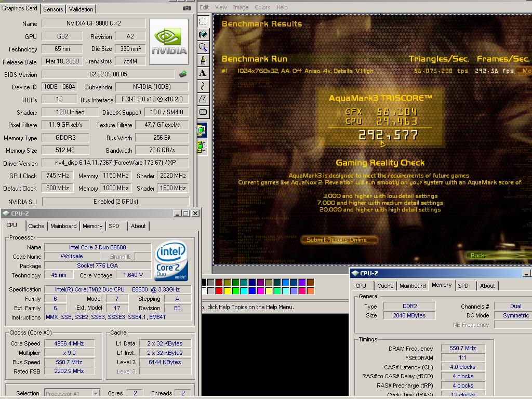Click the Intel Core 2 Duo logo
The image size is (532, 399).
[x=171, y=261]
